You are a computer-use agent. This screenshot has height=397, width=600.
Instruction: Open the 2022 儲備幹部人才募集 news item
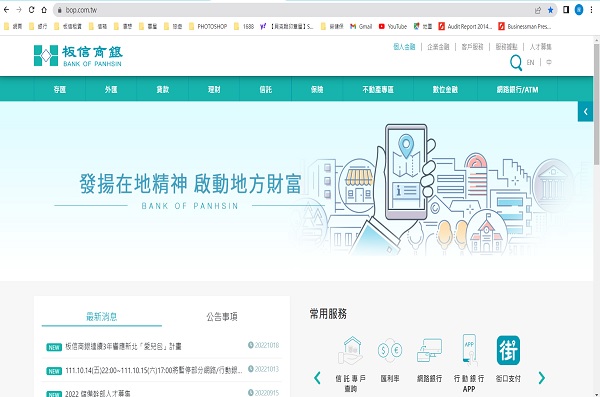pyautogui.click(x=98, y=393)
